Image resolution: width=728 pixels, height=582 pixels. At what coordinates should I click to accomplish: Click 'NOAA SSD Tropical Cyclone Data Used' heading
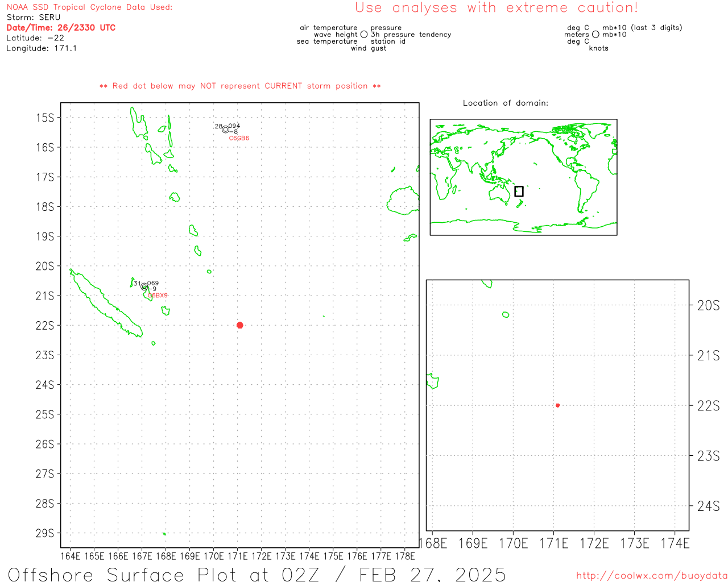[x=89, y=7]
